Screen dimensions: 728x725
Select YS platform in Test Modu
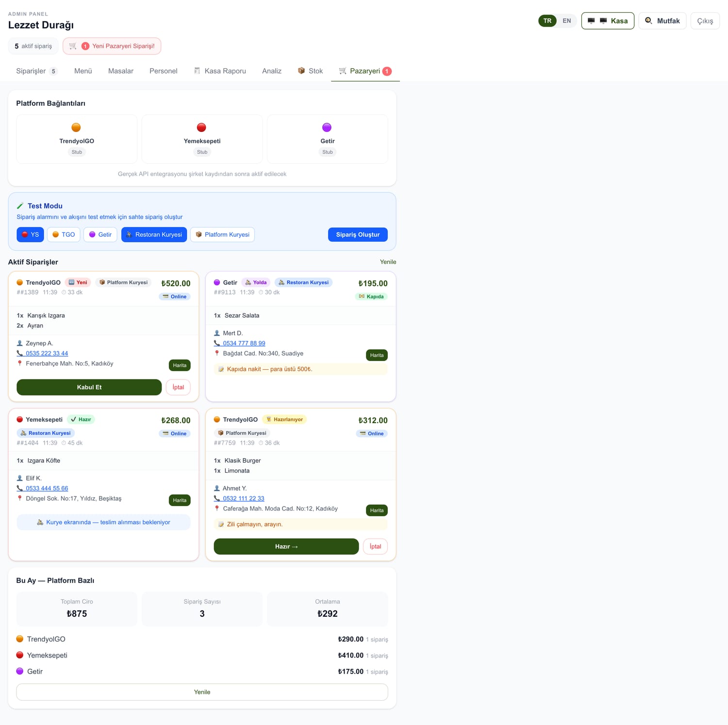[30, 234]
